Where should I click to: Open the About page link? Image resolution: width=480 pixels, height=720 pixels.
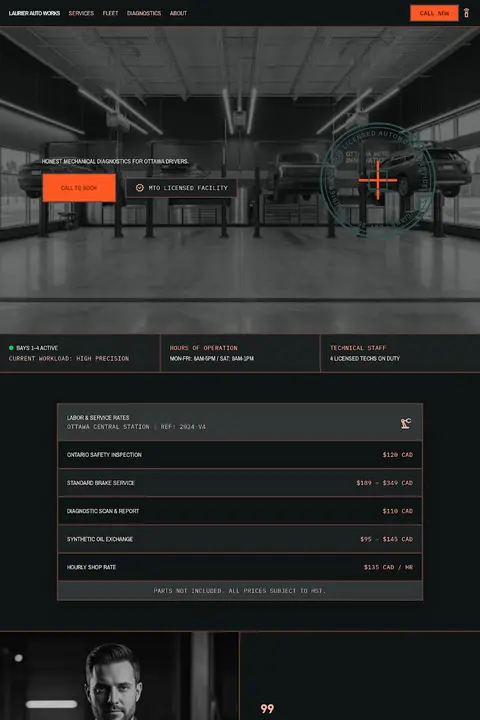[178, 13]
